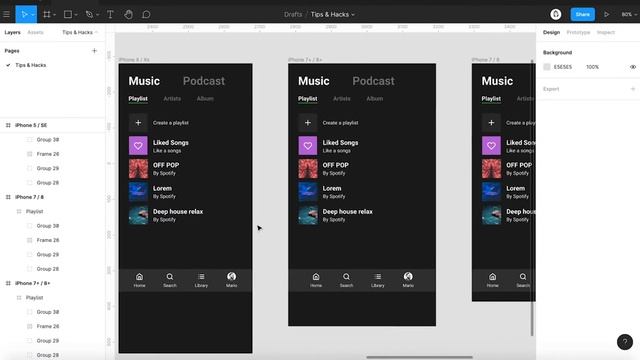Click the Liked Songs heart icon in first frame
Screen dimensions: 640x360
coord(138,146)
